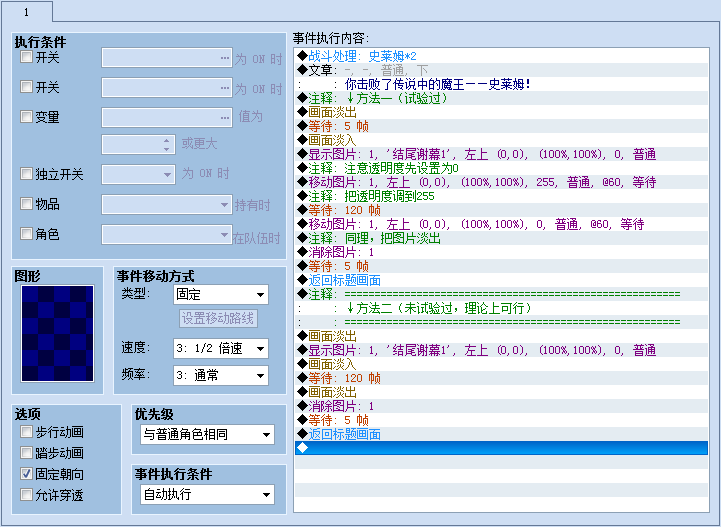Toggle the 踏步动画 option
The width and height of the screenshot is (721, 527).
pyautogui.click(x=26, y=453)
